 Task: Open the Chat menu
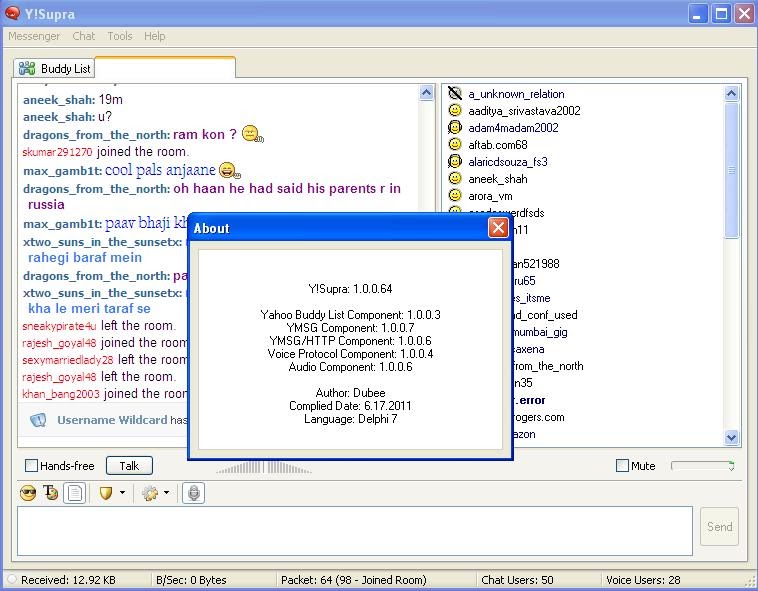(84, 36)
